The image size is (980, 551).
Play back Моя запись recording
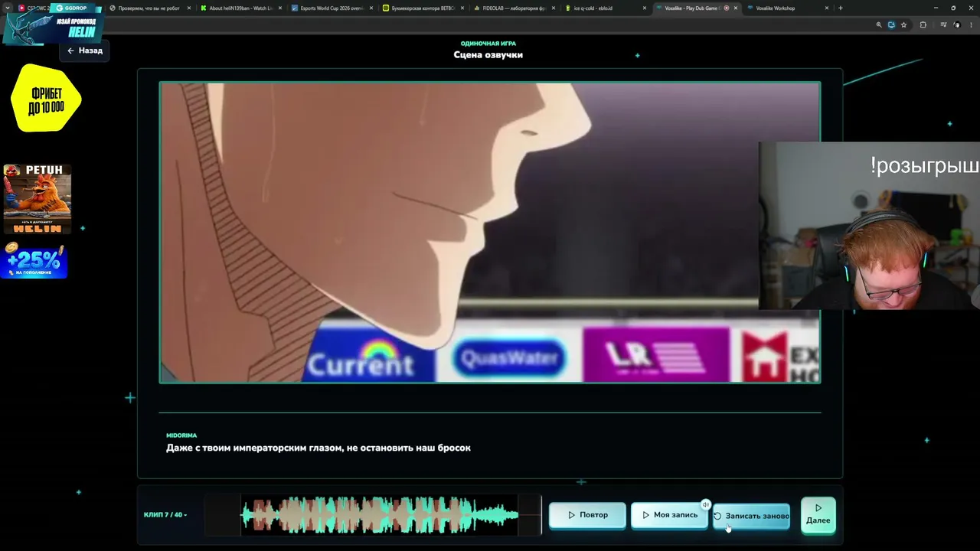pyautogui.click(x=669, y=515)
